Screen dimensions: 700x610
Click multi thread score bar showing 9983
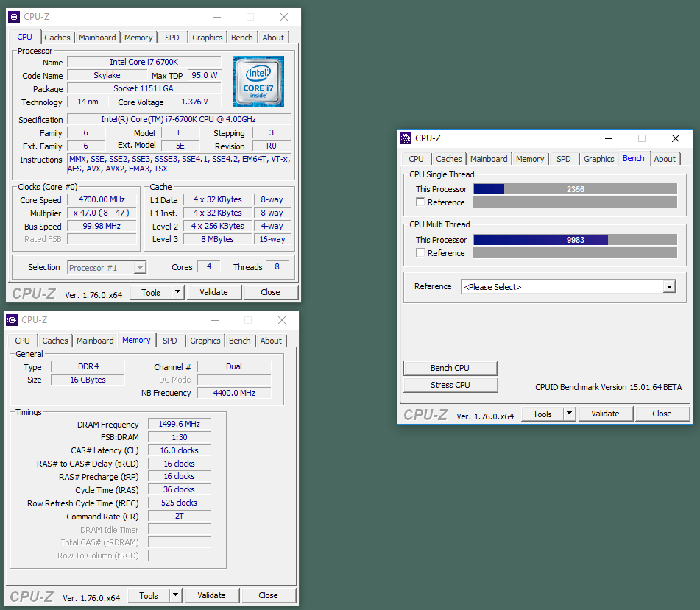coord(576,240)
